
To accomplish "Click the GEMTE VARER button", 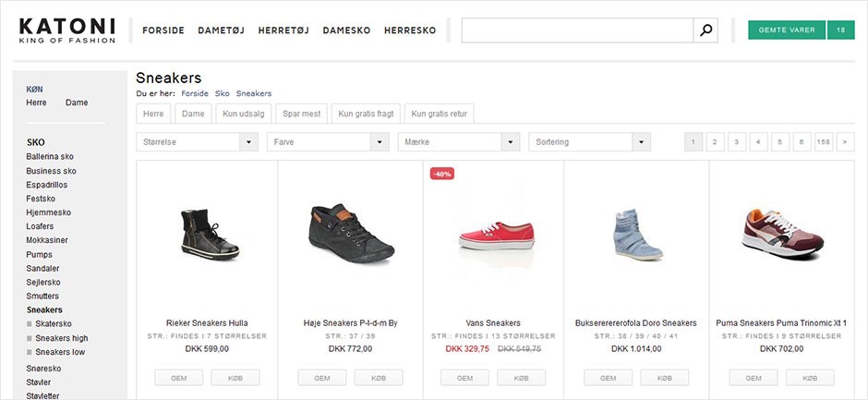I will tap(787, 30).
